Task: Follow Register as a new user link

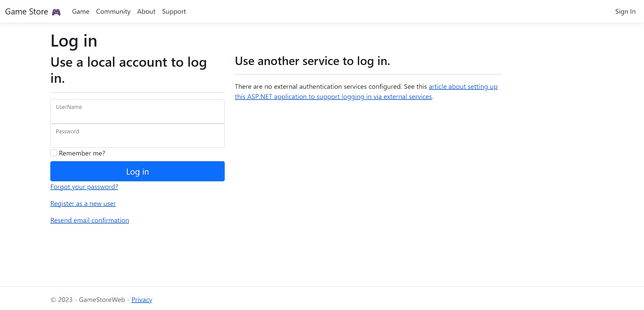Action: [83, 203]
